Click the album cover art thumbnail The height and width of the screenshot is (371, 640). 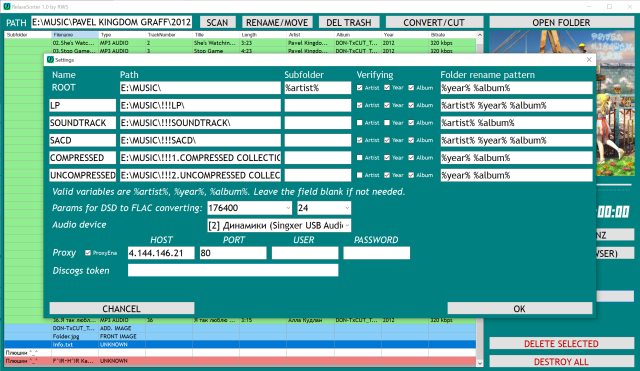562,102
